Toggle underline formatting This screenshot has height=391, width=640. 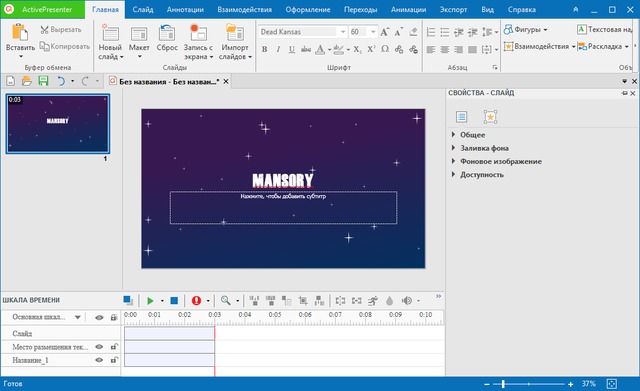coord(291,49)
